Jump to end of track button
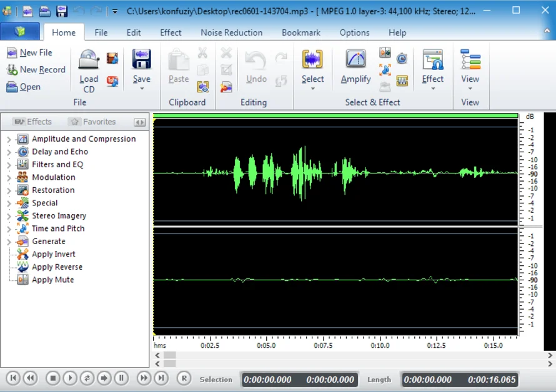Screen dimensions: 556x392 click(161, 378)
